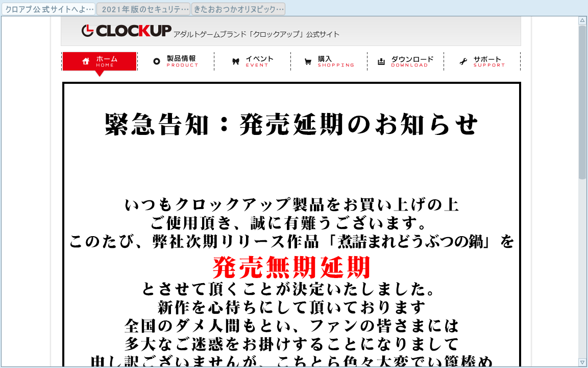
Task: Click the red 発売無期延期 text
Action: click(291, 267)
